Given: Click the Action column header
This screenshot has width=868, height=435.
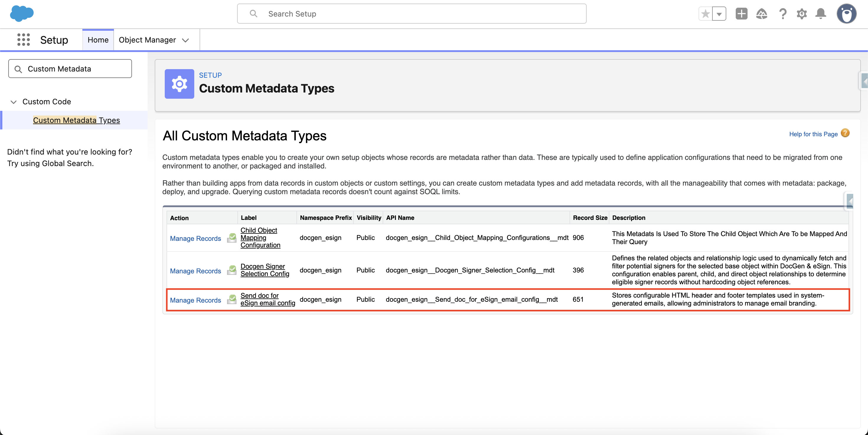Looking at the screenshot, I should point(179,218).
